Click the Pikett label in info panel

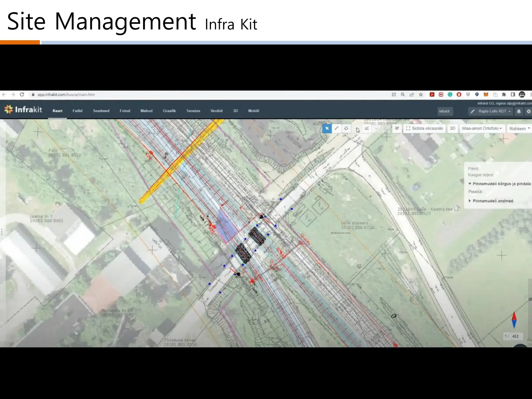coord(473,169)
